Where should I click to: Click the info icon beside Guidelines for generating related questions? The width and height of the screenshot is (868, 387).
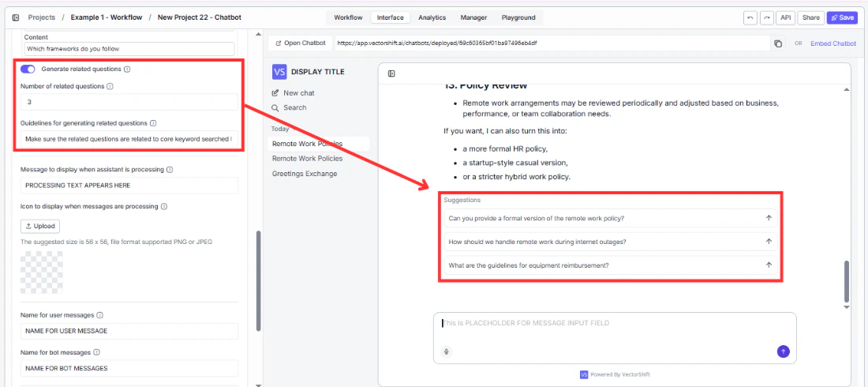click(x=153, y=123)
